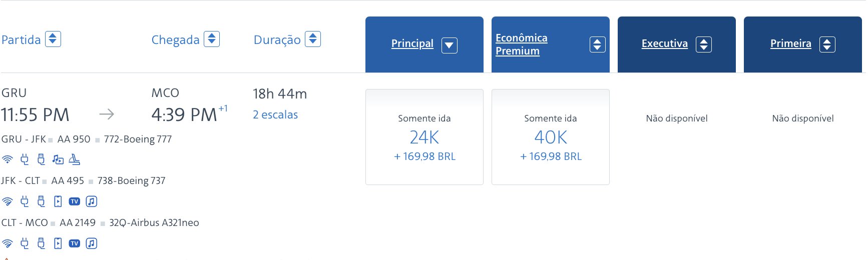Expand the Principal cabin sort arrow
Image resolution: width=868 pixels, height=260 pixels.
(x=450, y=45)
